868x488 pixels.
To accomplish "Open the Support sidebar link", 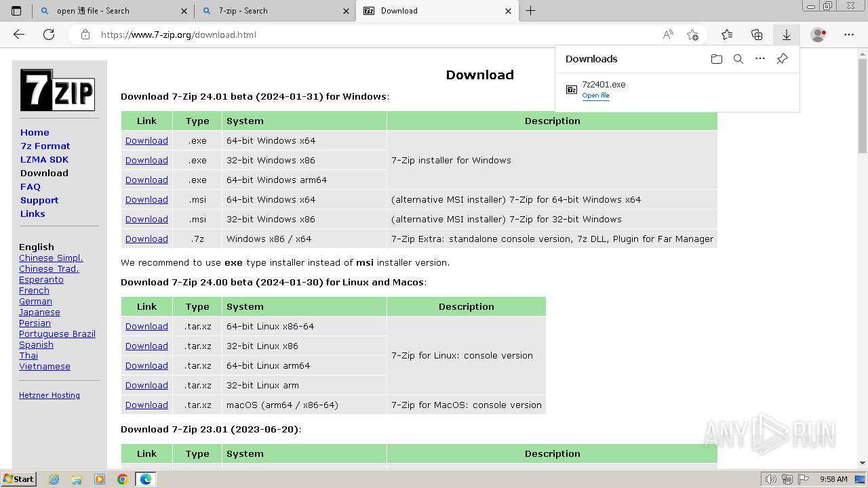I will coord(39,200).
